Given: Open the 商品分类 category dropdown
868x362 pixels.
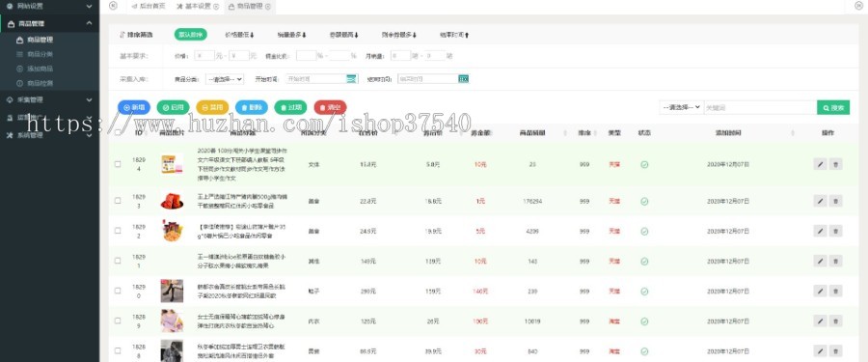Looking at the screenshot, I should click(x=225, y=79).
